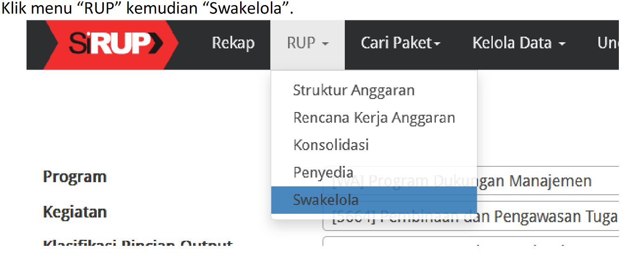
Task: Click the Program field showing Dukungan Manajemen
Action: (x=549, y=181)
